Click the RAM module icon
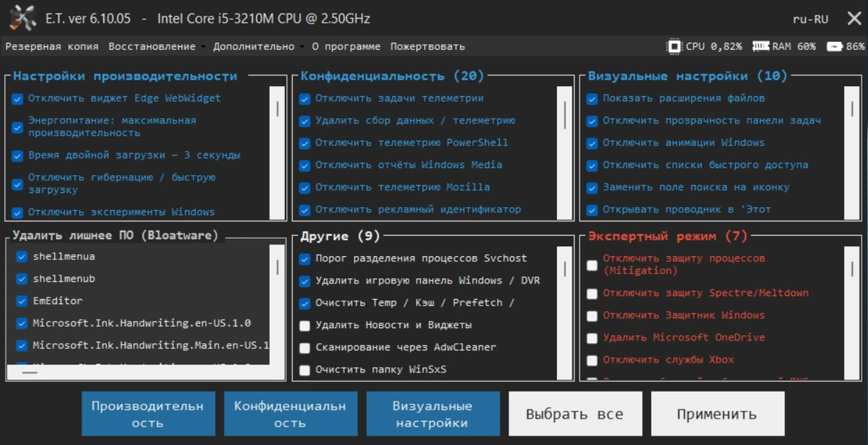This screenshot has width=868, height=445. coord(760,46)
